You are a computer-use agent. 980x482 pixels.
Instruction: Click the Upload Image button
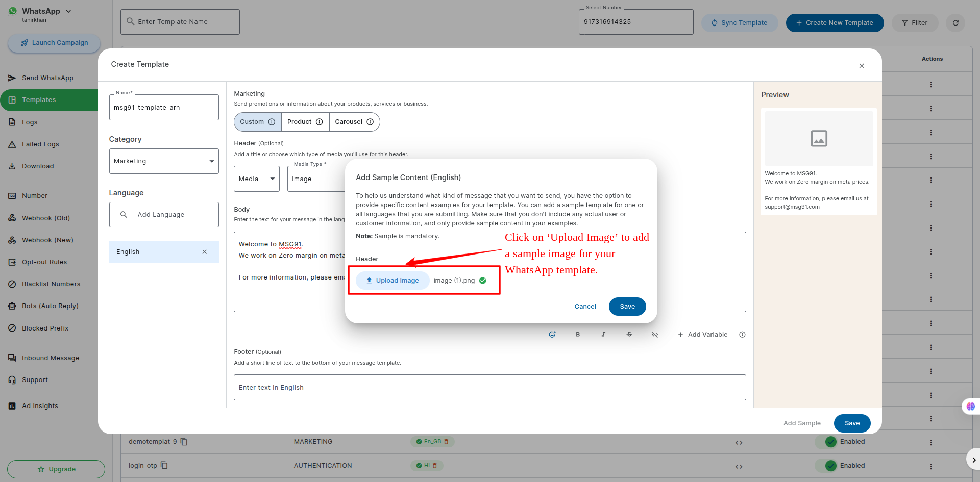pos(393,281)
